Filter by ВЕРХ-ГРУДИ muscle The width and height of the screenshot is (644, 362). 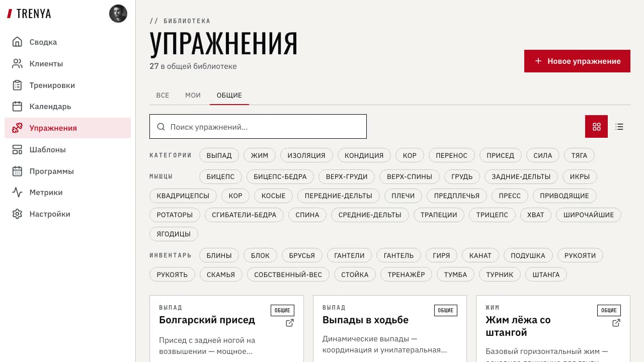(347, 176)
